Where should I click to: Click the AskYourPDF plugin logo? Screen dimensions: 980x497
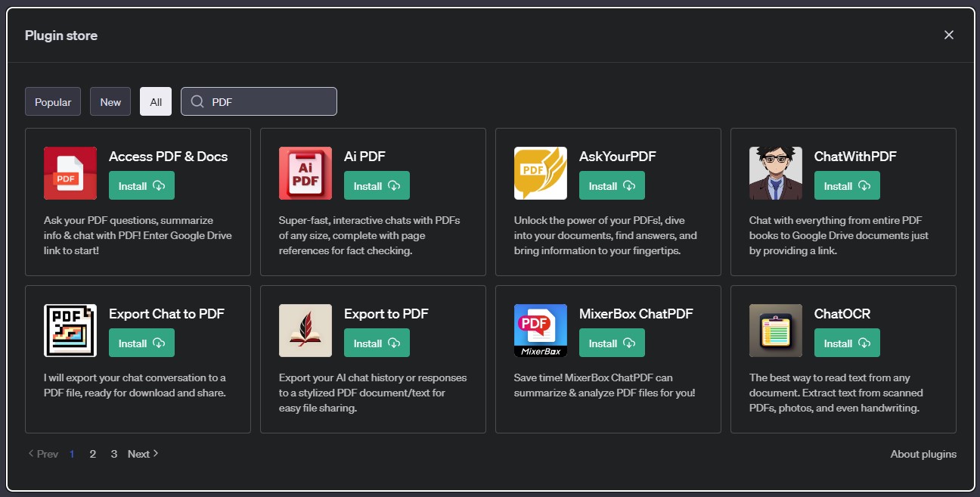coord(541,173)
